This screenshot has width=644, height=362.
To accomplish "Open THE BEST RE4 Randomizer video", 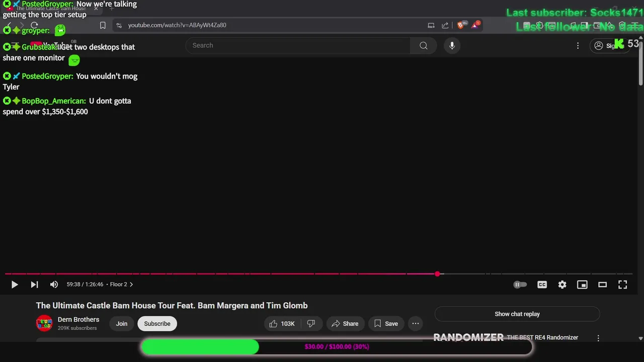I will pos(542,337).
